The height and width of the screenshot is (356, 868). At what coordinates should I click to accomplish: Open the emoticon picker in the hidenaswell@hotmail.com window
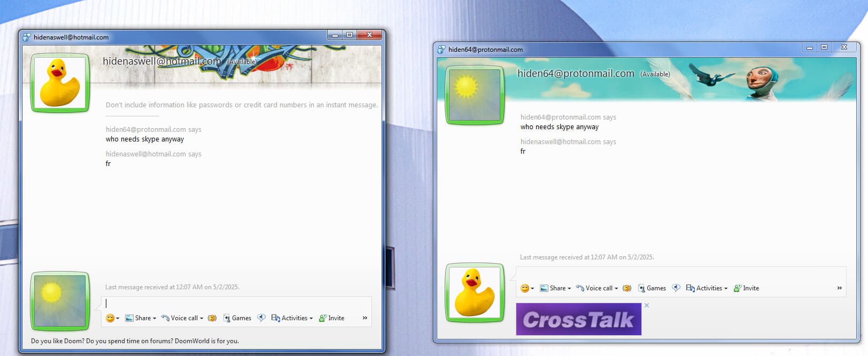[x=112, y=318]
